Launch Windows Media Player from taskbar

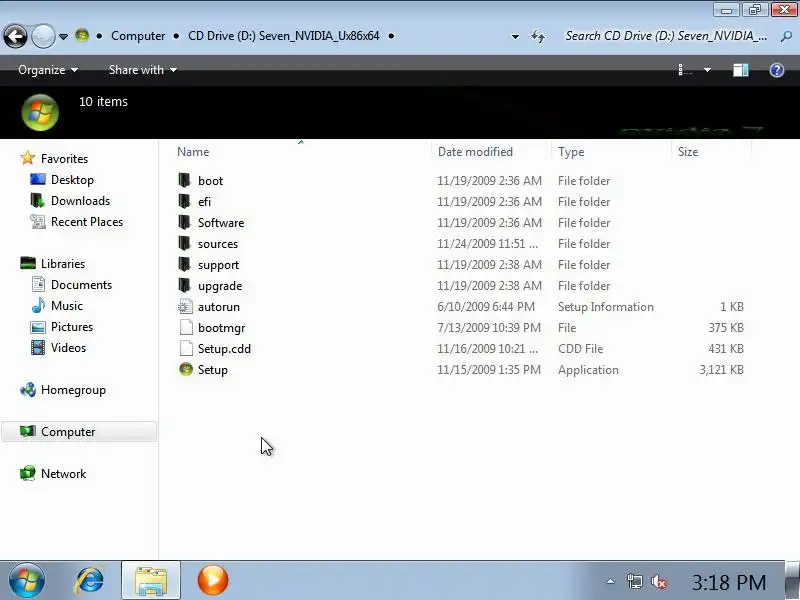click(213, 580)
